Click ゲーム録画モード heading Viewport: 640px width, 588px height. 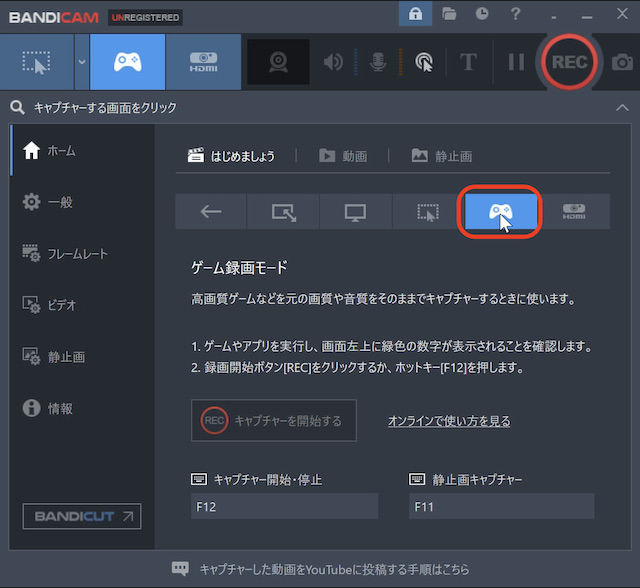(240, 268)
